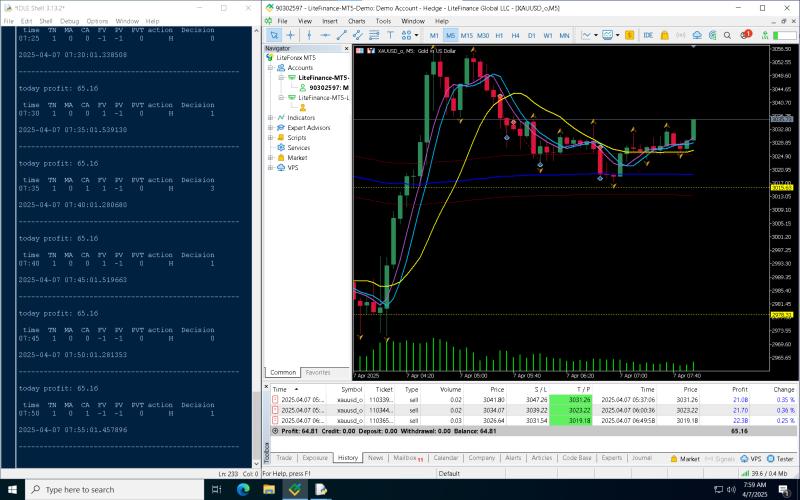Switch chart to H4 timeframe
800x500 pixels.
click(515, 35)
